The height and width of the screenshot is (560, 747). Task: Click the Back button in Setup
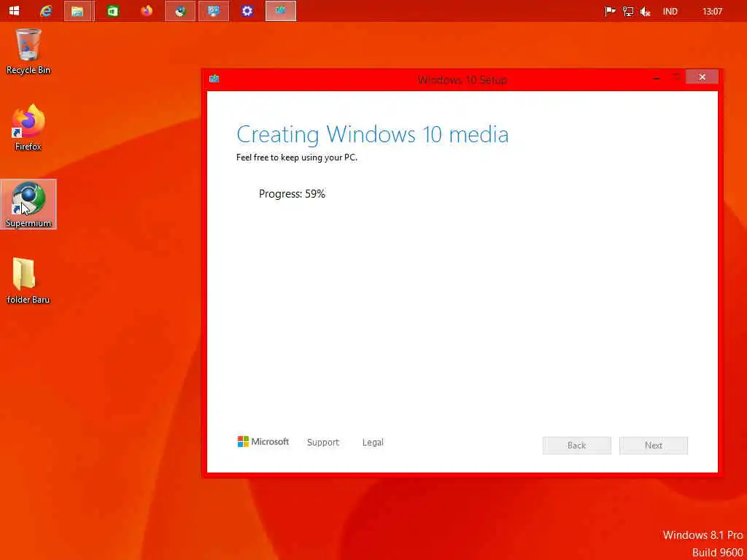point(576,446)
